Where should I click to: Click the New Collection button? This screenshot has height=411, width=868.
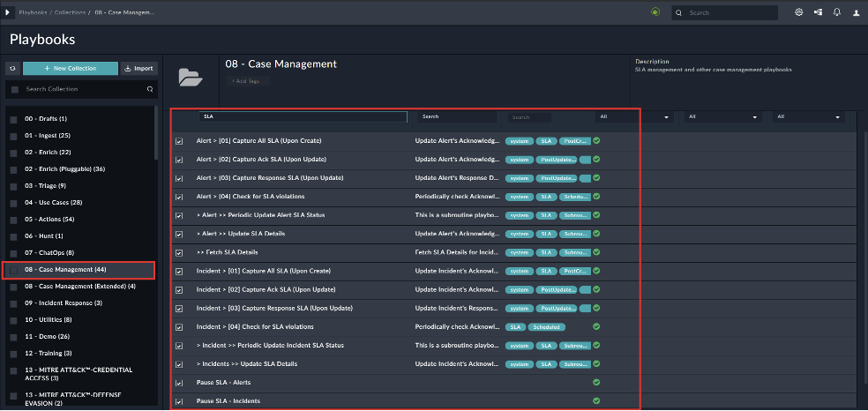[71, 68]
